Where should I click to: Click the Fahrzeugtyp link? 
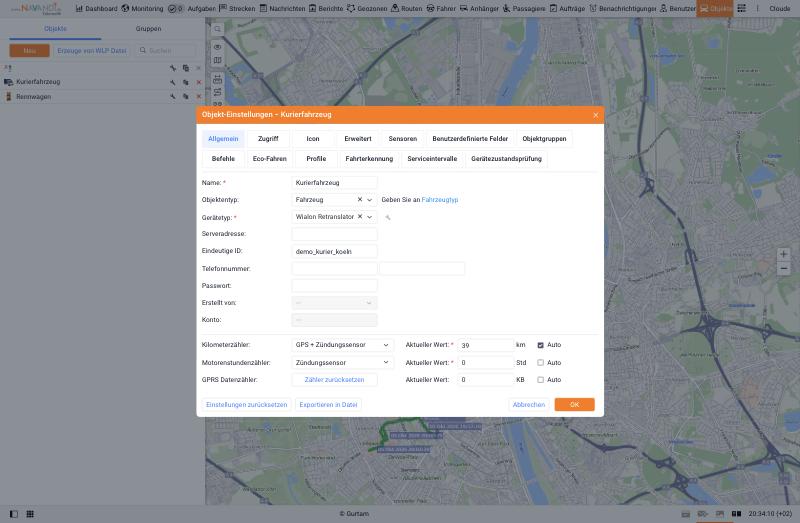click(x=440, y=200)
